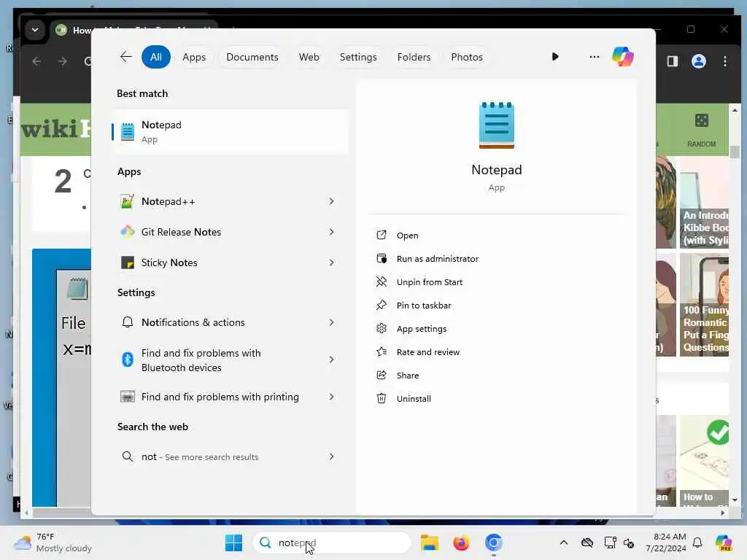Image resolution: width=747 pixels, height=560 pixels.
Task: Click the large Notepad icon in preview pane
Action: (496, 125)
